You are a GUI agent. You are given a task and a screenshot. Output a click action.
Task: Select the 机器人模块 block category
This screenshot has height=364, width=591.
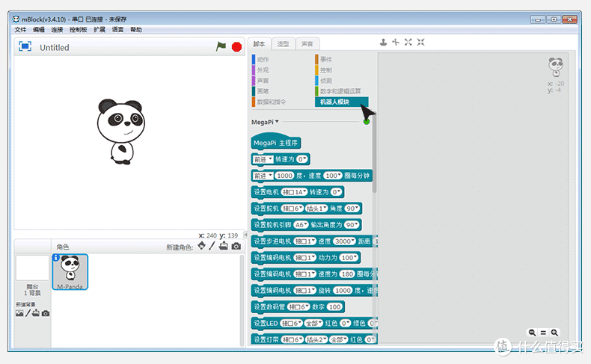pyautogui.click(x=341, y=102)
